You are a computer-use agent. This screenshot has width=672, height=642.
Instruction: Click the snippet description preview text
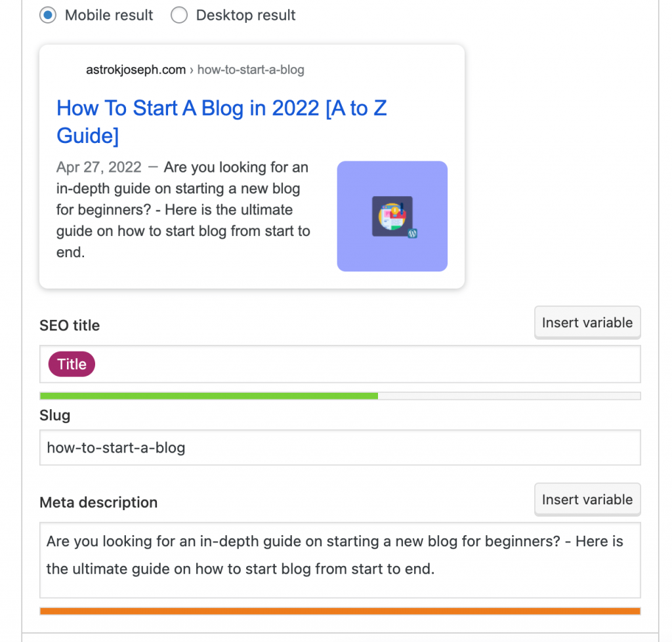tap(184, 209)
